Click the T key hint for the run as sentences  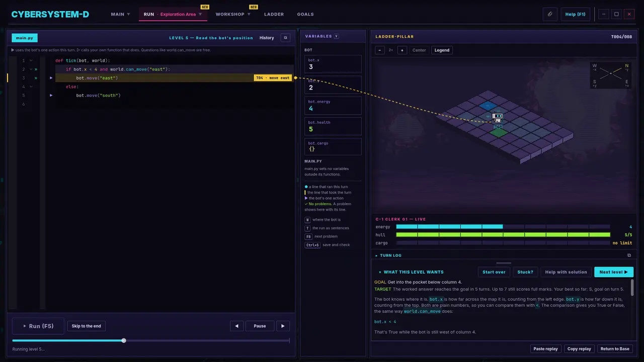(308, 228)
